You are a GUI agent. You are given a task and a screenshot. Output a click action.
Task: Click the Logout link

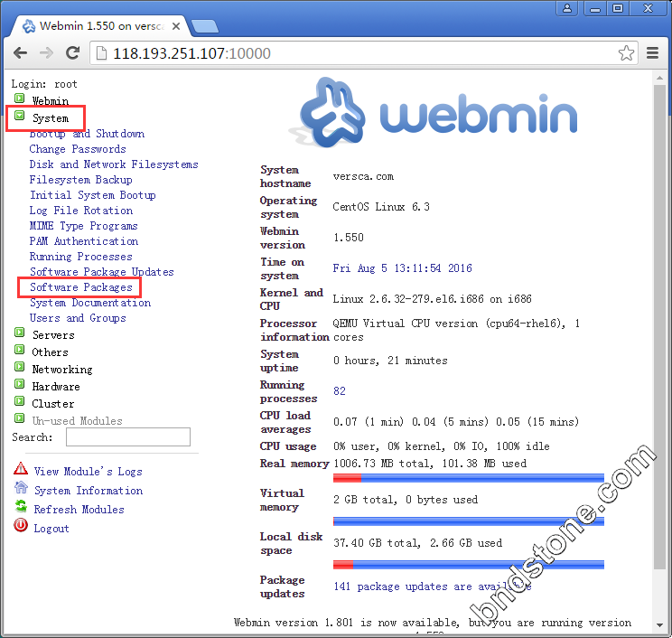51,529
